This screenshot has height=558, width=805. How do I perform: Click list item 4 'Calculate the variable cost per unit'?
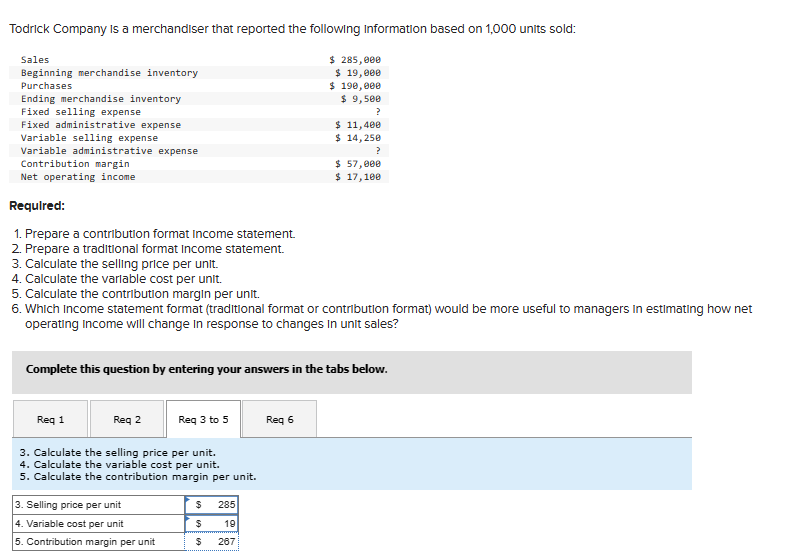pos(117,279)
